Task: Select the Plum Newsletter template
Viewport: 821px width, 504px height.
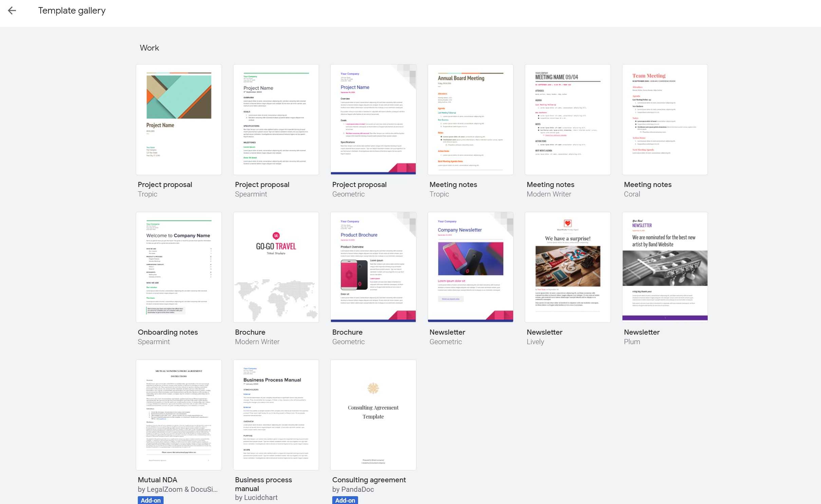Action: coord(665,267)
